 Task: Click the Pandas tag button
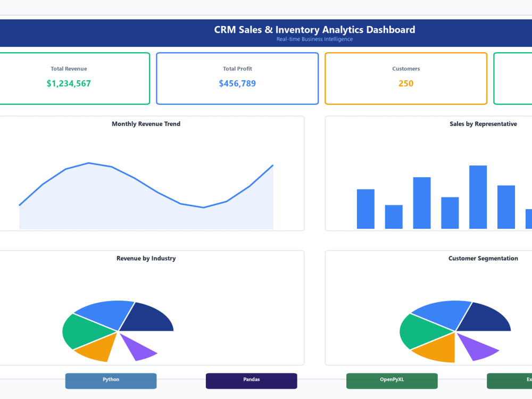[252, 381]
